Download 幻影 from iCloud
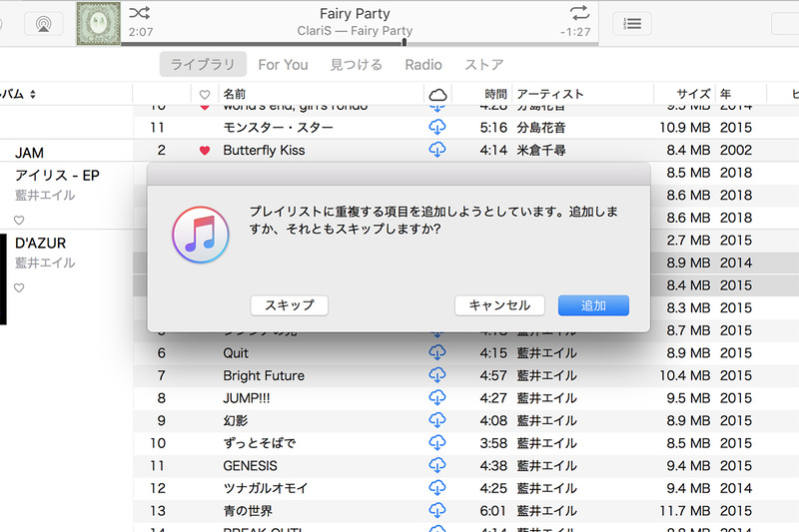This screenshot has height=532, width=799. tap(437, 420)
